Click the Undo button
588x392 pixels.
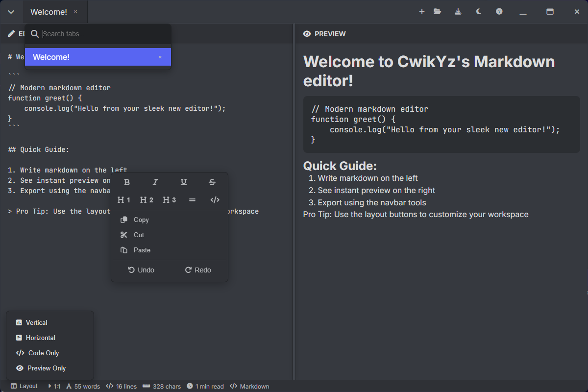click(x=141, y=270)
